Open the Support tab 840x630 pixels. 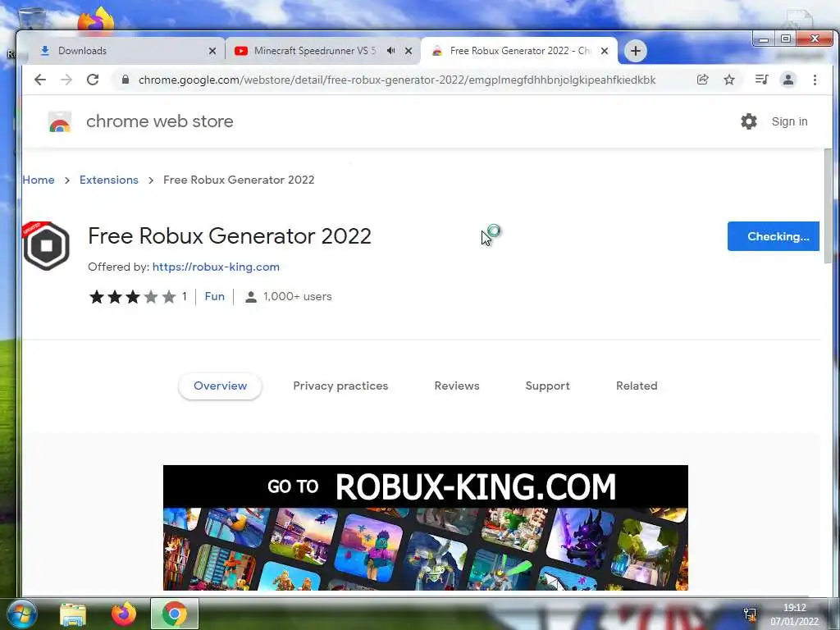(547, 386)
